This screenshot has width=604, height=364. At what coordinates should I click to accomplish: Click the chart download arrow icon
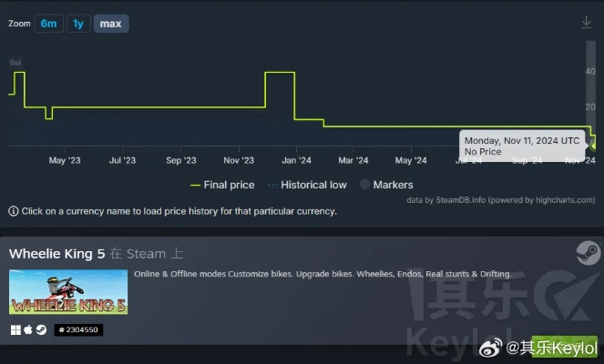(587, 22)
